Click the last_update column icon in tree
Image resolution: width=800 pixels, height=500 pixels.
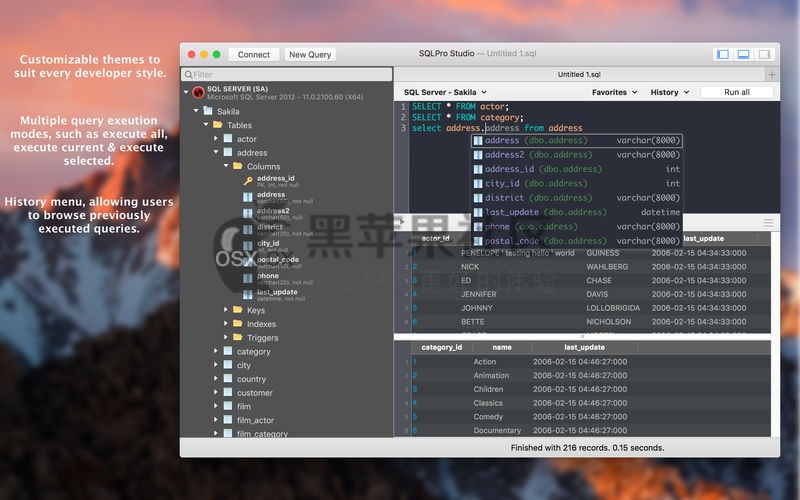248,294
